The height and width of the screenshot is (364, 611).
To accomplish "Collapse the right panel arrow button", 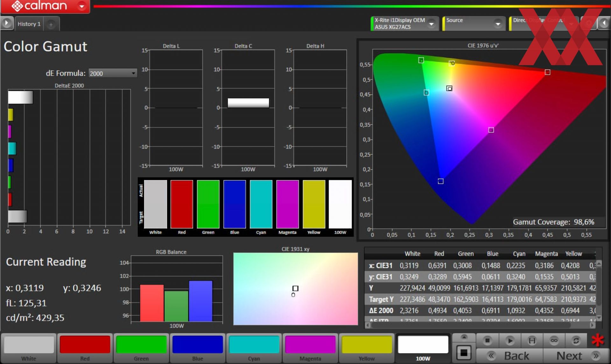I will [x=604, y=23].
